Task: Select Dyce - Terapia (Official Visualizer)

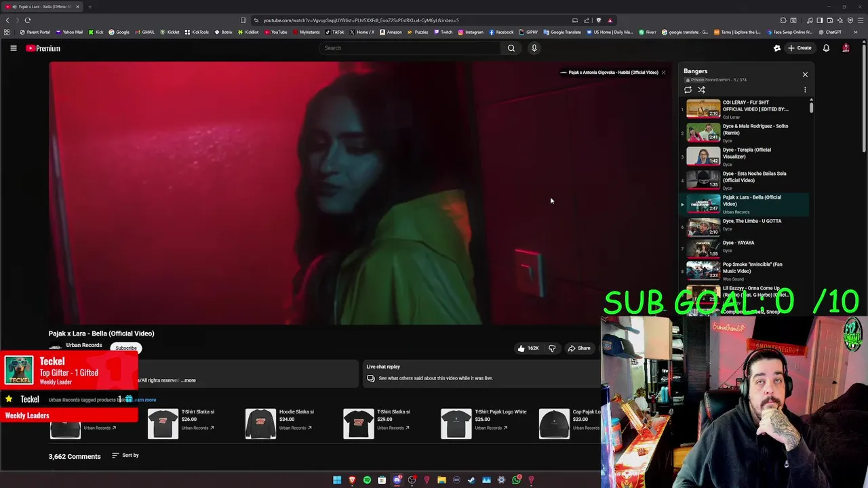Action: click(745, 156)
